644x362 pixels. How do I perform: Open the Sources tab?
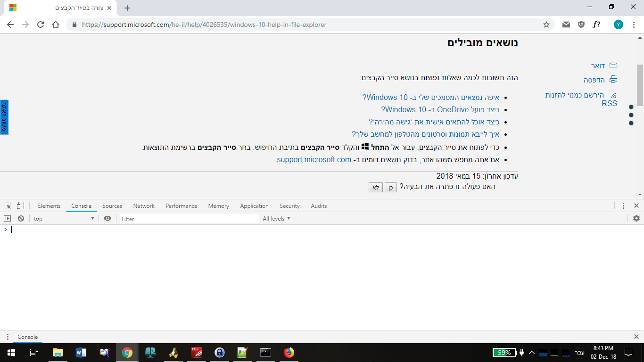[x=112, y=206]
